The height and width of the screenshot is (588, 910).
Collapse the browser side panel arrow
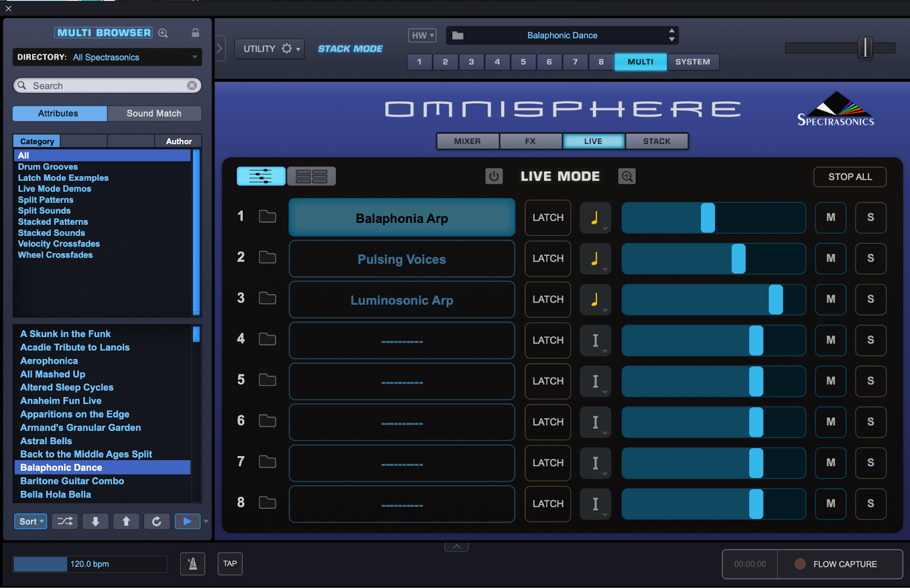[220, 49]
